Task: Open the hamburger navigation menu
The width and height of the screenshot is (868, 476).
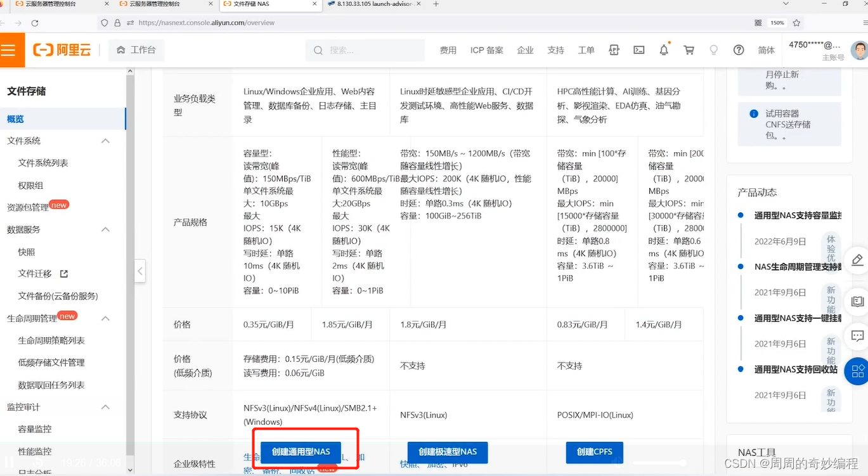Action: 9,50
